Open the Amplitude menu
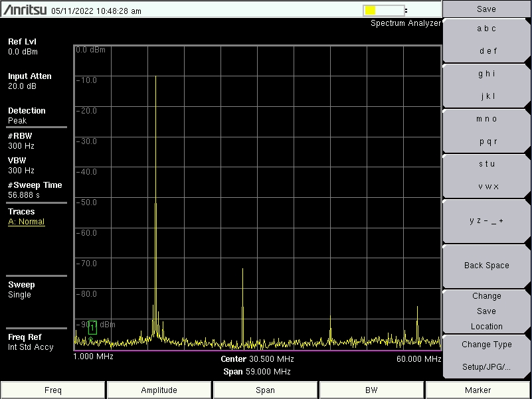 click(159, 390)
